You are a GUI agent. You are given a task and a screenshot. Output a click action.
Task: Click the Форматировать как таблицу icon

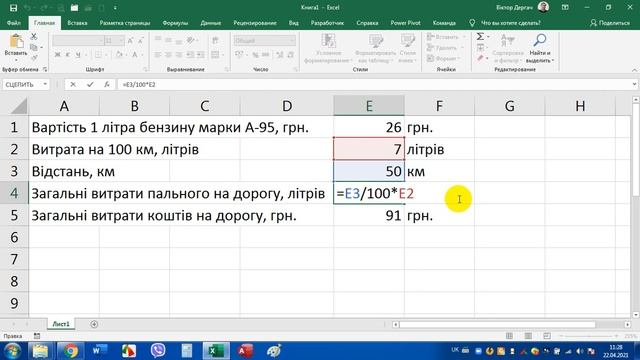376,41
